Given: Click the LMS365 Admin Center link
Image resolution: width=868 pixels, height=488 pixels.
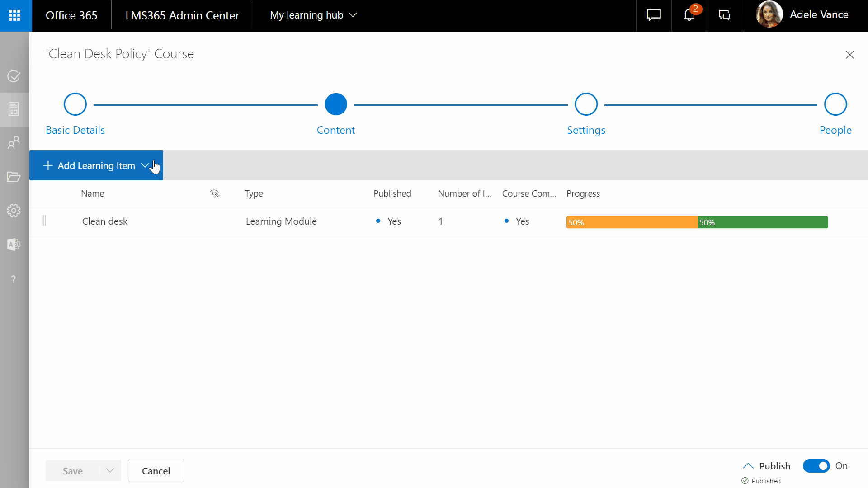Looking at the screenshot, I should (182, 15).
